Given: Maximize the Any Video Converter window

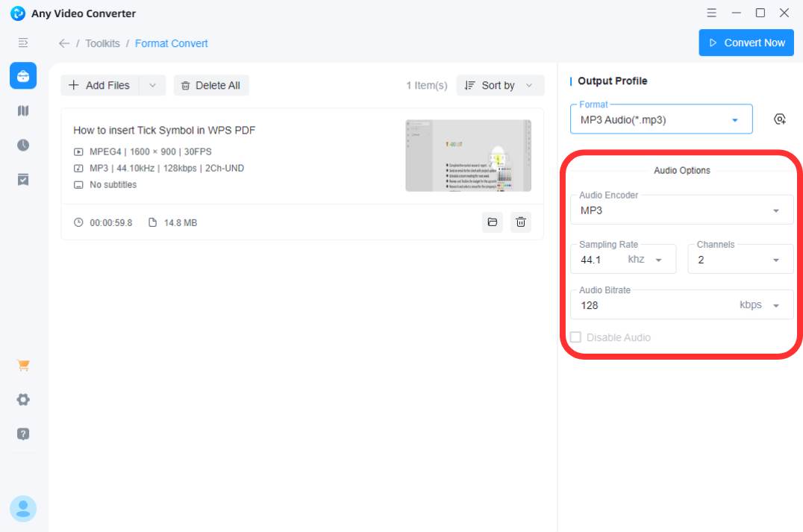Looking at the screenshot, I should pyautogui.click(x=760, y=13).
